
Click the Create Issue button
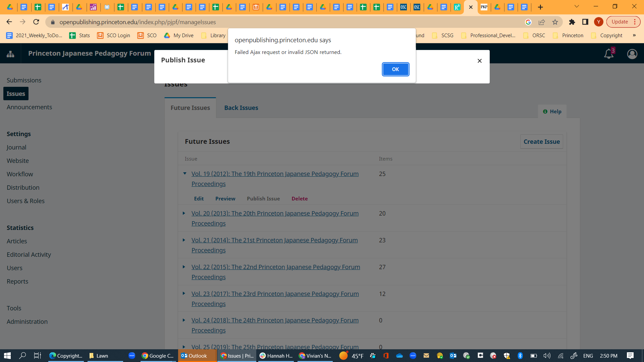[541, 141]
